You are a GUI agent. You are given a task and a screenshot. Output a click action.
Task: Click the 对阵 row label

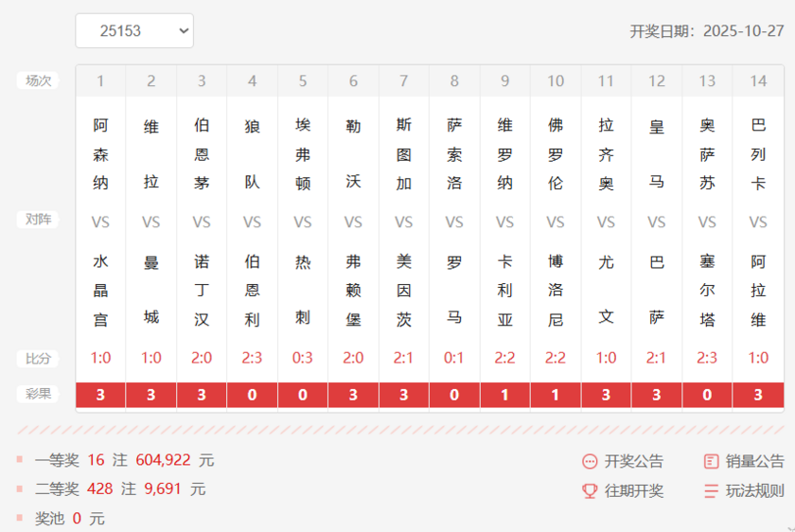point(38,220)
